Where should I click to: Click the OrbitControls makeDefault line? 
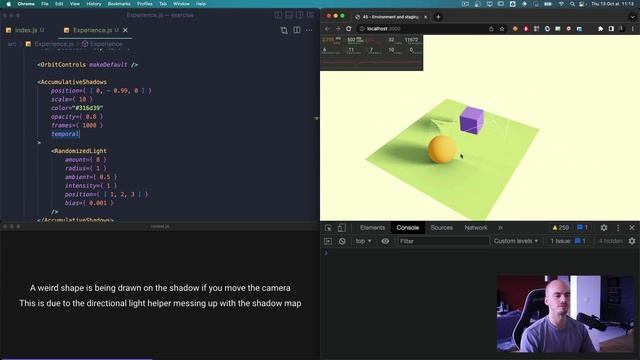point(87,65)
